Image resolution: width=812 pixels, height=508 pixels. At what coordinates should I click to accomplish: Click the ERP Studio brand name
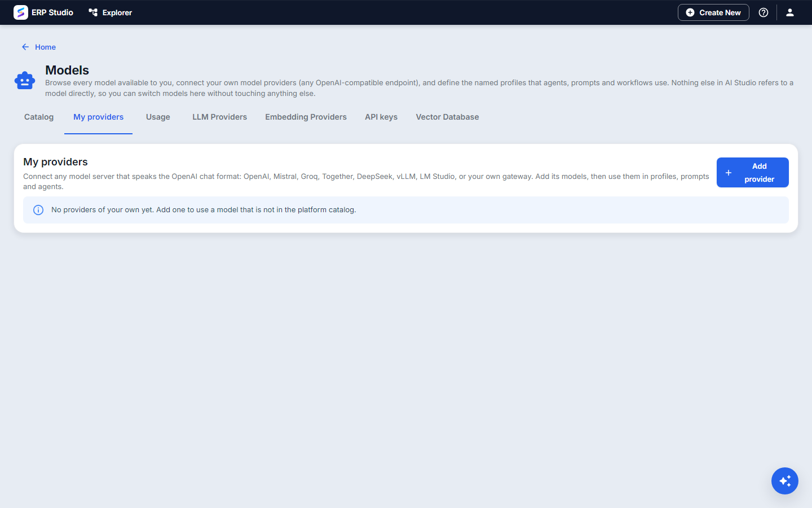[x=52, y=12]
